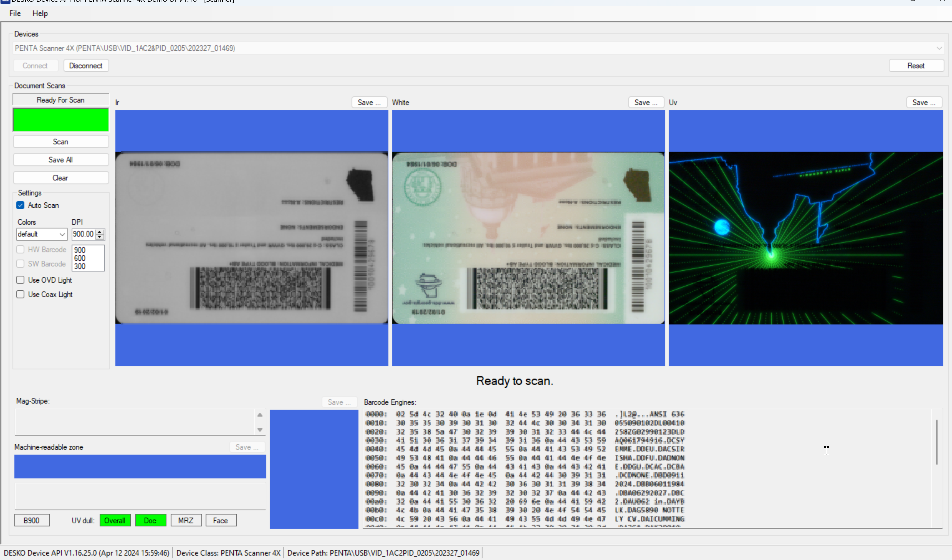
Task: Click the green Overall UV dull indicator
Action: click(x=115, y=520)
